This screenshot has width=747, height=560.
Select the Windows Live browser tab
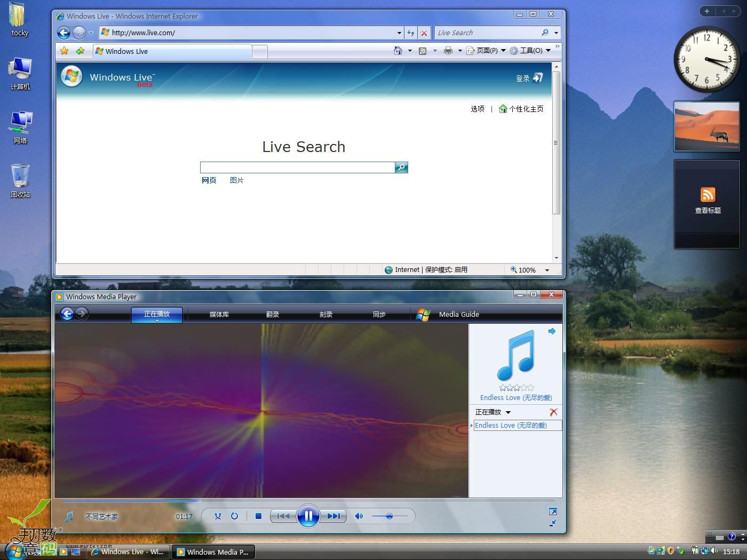172,51
